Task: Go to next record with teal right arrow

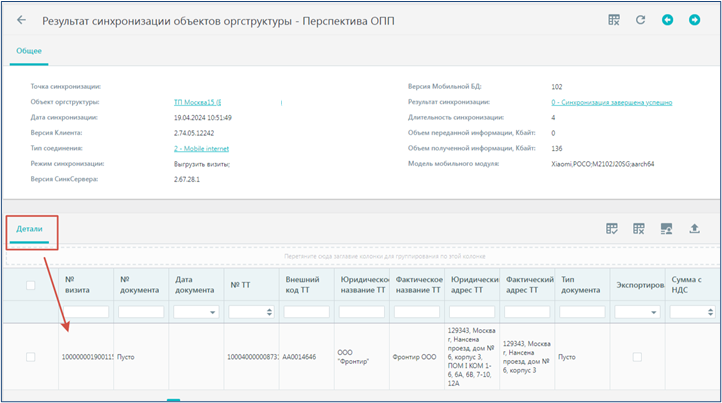Action: 694,20
